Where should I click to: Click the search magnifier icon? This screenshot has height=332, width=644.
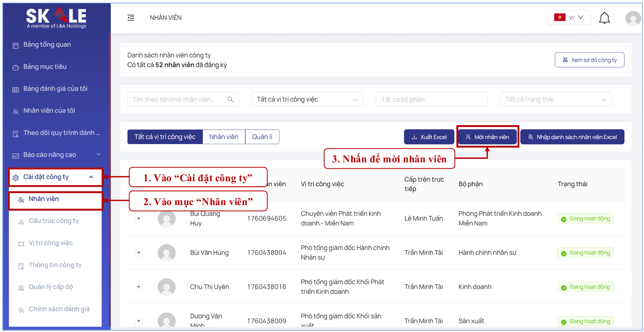pyautogui.click(x=230, y=100)
